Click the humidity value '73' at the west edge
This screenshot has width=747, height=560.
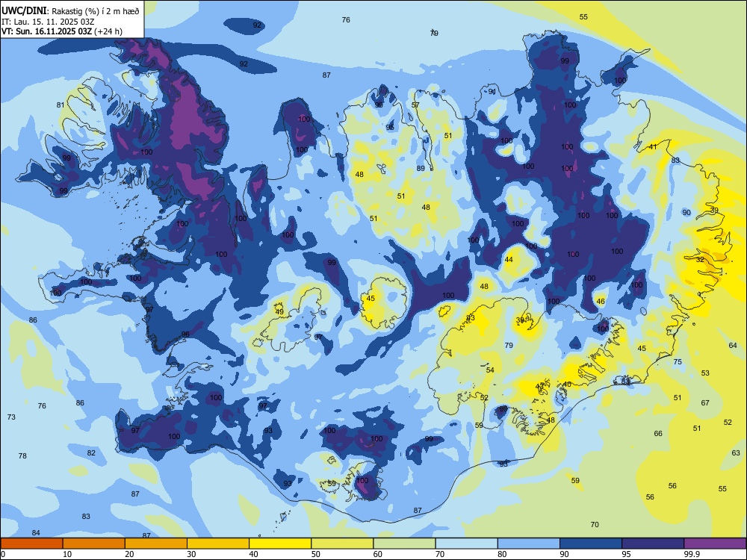pos(11,417)
